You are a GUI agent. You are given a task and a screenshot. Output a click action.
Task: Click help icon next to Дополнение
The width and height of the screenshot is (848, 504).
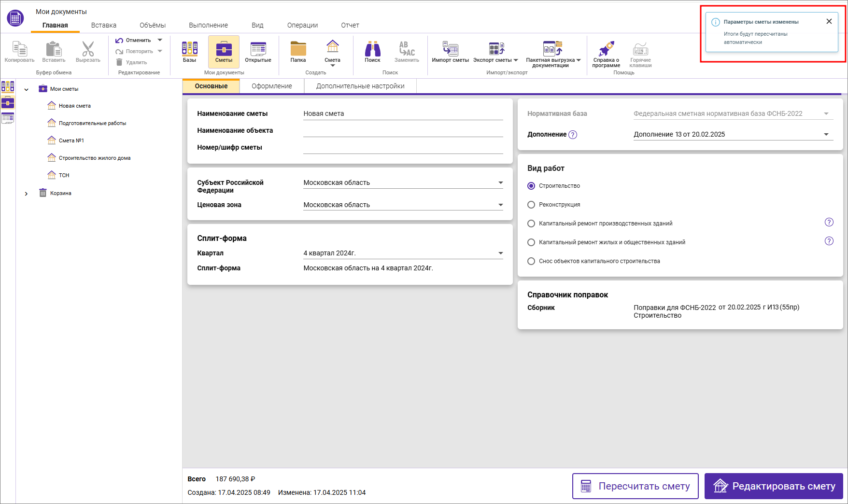[x=573, y=135]
